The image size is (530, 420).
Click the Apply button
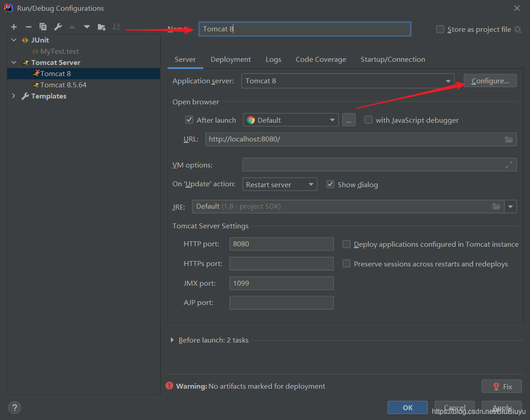click(x=502, y=407)
